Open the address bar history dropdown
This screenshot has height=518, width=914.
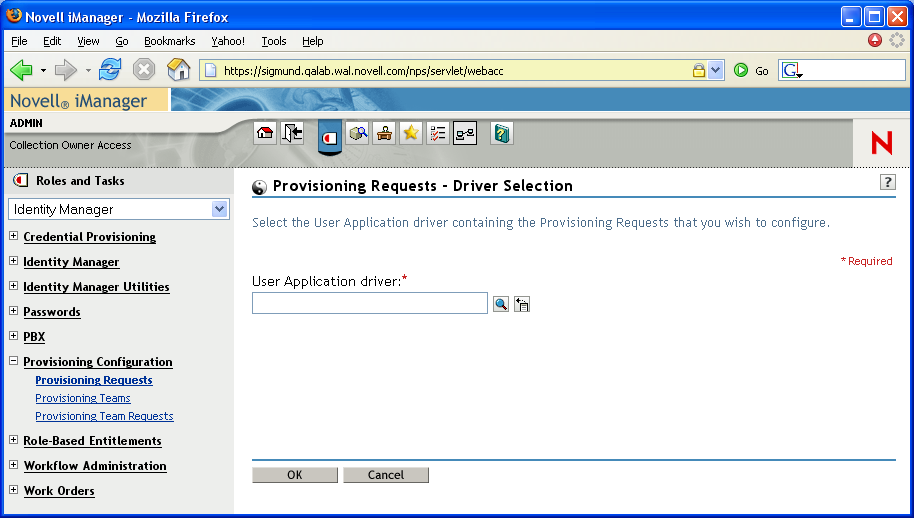click(716, 71)
